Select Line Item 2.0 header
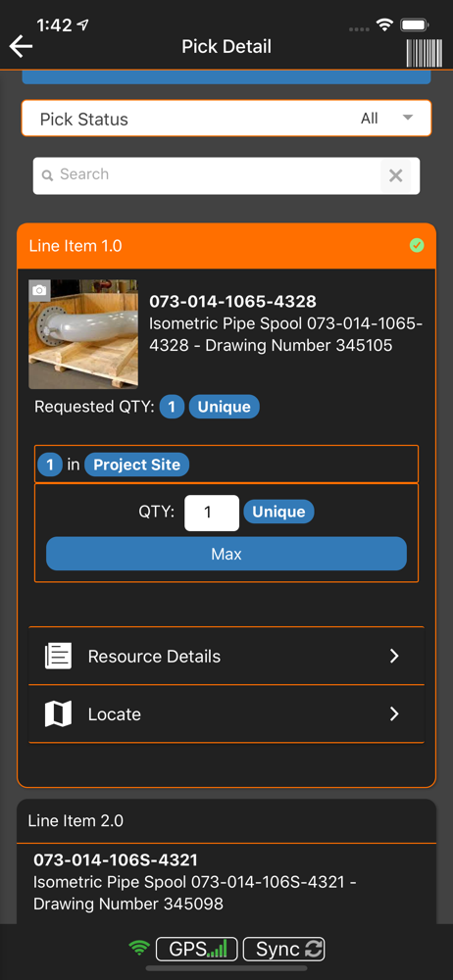This screenshot has width=453, height=980. 226,820
